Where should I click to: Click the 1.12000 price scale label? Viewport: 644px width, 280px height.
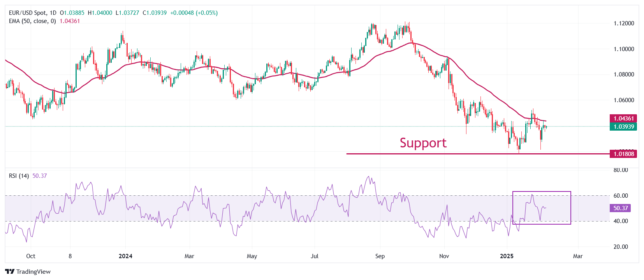(x=624, y=23)
